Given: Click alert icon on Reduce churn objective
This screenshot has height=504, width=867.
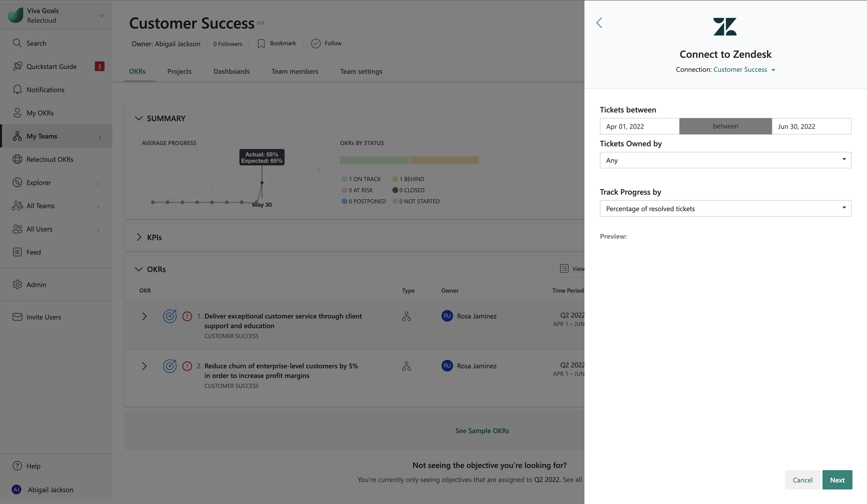Looking at the screenshot, I should (187, 366).
